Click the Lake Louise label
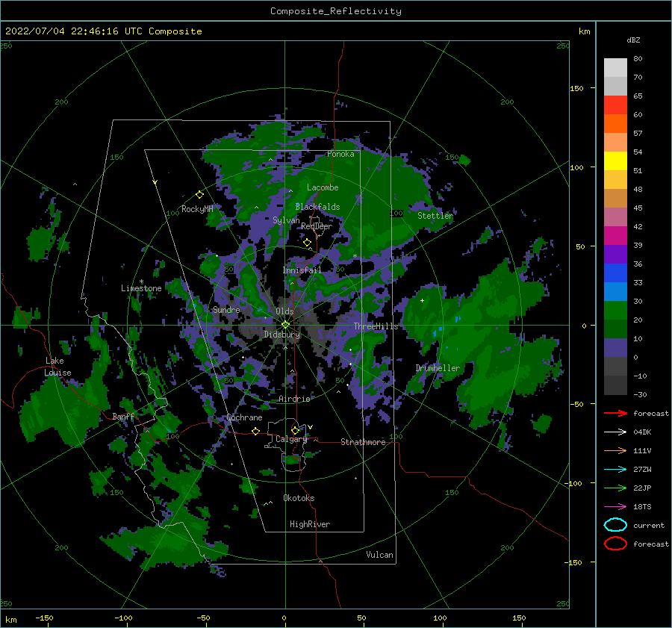Viewport: 672px width, 628px height. (58, 367)
